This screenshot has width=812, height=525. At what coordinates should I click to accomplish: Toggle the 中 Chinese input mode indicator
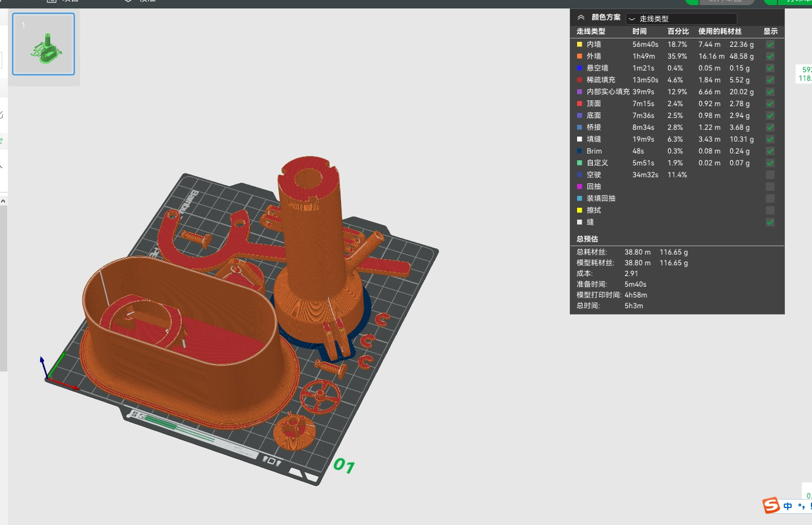(788, 506)
